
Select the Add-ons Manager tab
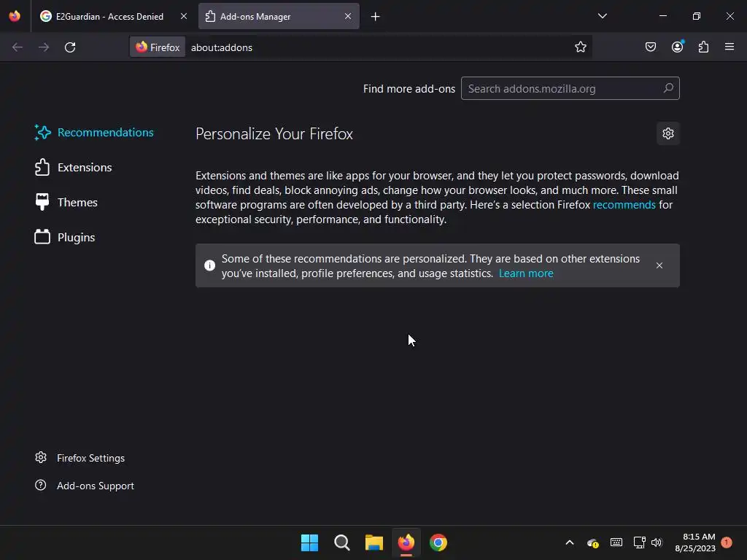[x=279, y=16]
